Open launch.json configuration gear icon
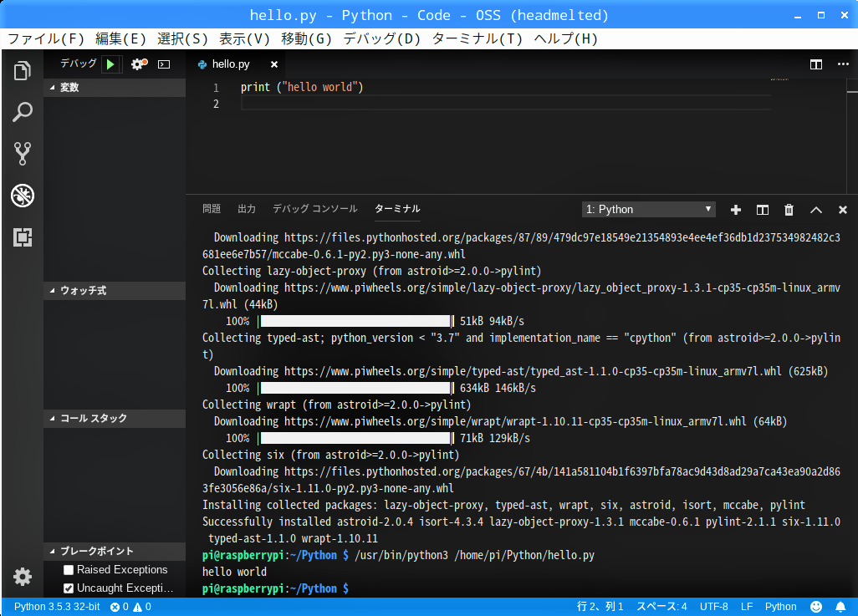858x616 pixels. 140,64
